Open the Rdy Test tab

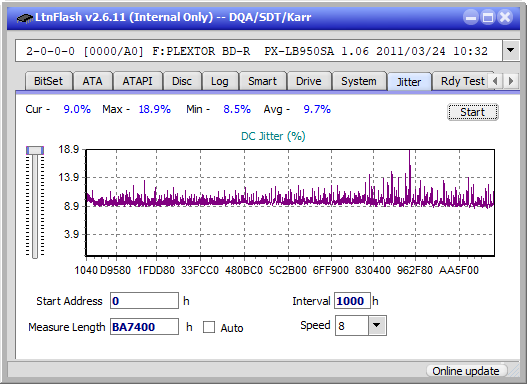(x=462, y=81)
